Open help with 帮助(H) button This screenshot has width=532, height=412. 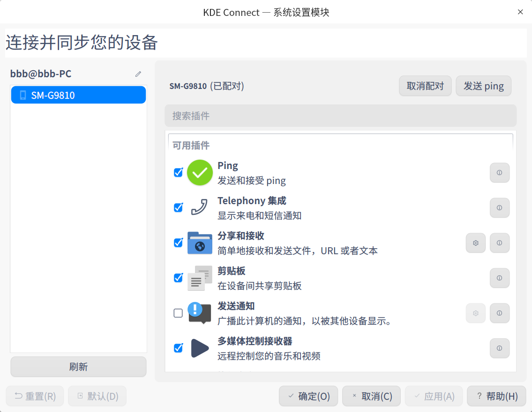(x=496, y=397)
